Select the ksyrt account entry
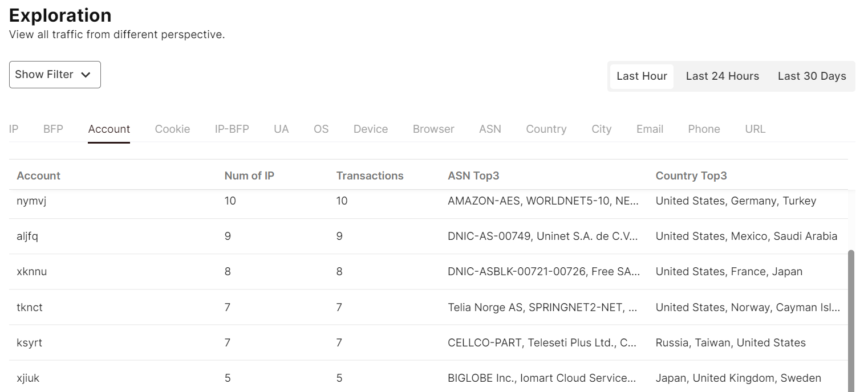The image size is (868, 392). 30,342
